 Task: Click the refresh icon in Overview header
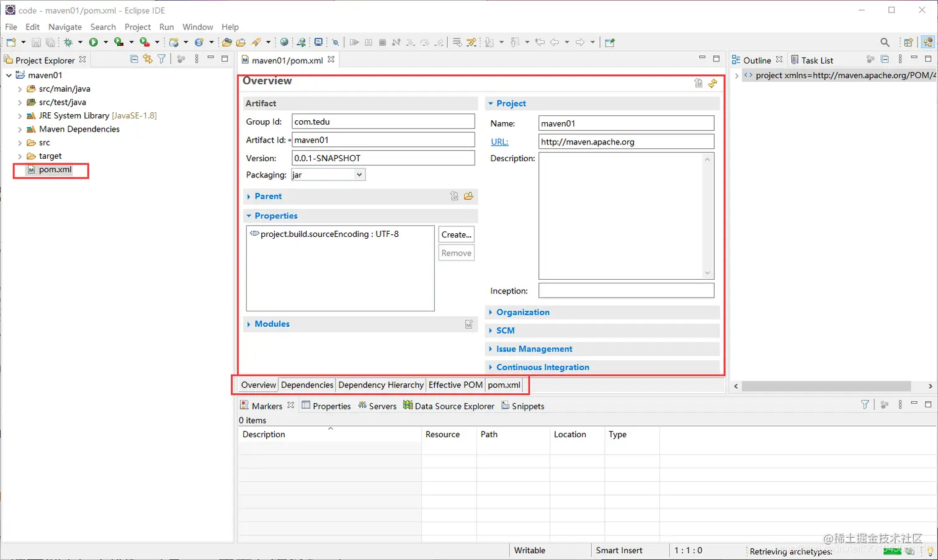tap(713, 83)
